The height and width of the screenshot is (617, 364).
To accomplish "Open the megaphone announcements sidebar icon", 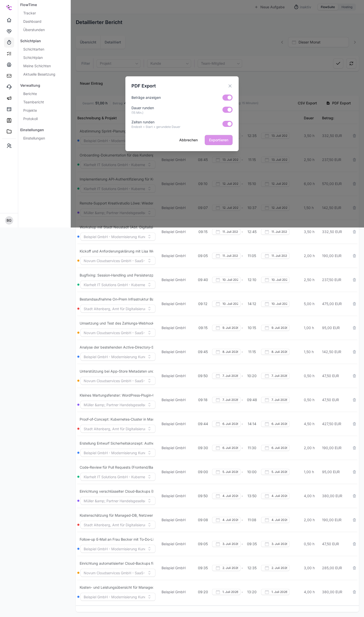I will click(9, 98).
